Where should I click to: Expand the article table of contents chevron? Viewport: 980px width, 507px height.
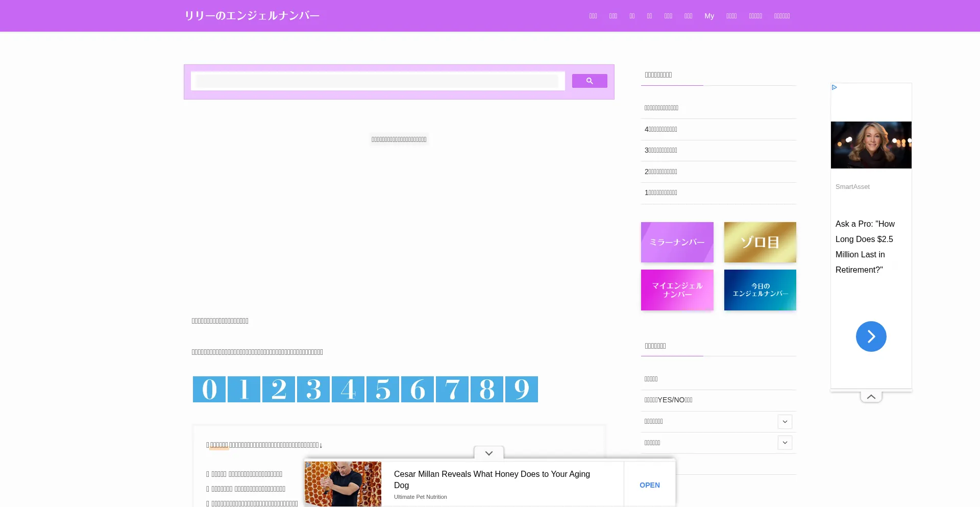point(488,453)
